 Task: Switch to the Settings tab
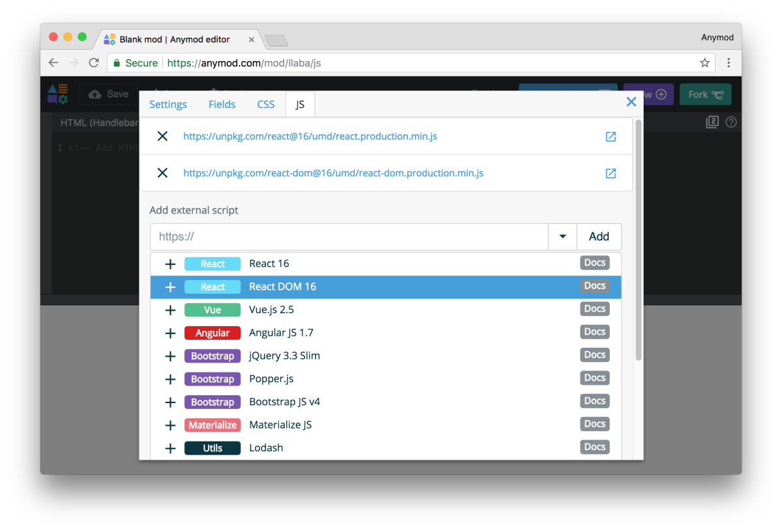[168, 104]
